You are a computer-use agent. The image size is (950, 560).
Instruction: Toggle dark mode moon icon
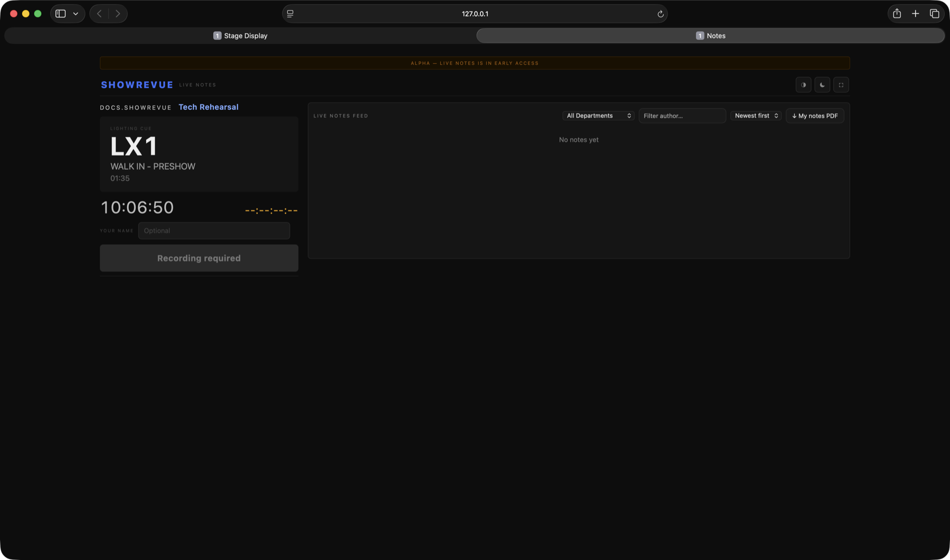tap(822, 85)
